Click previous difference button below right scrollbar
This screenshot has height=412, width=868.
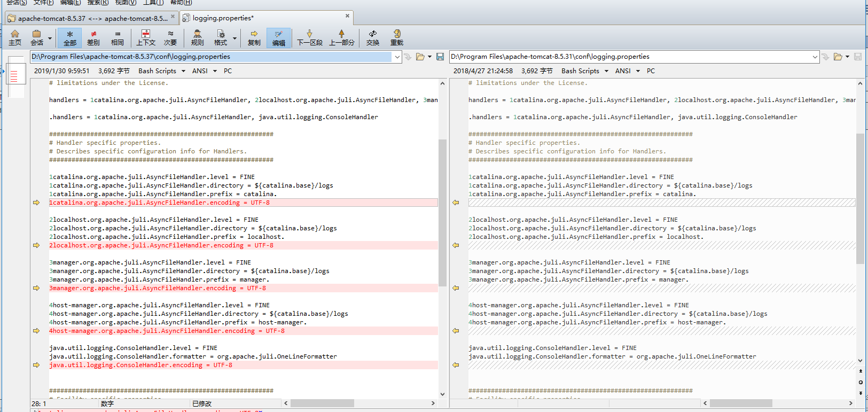(861, 371)
